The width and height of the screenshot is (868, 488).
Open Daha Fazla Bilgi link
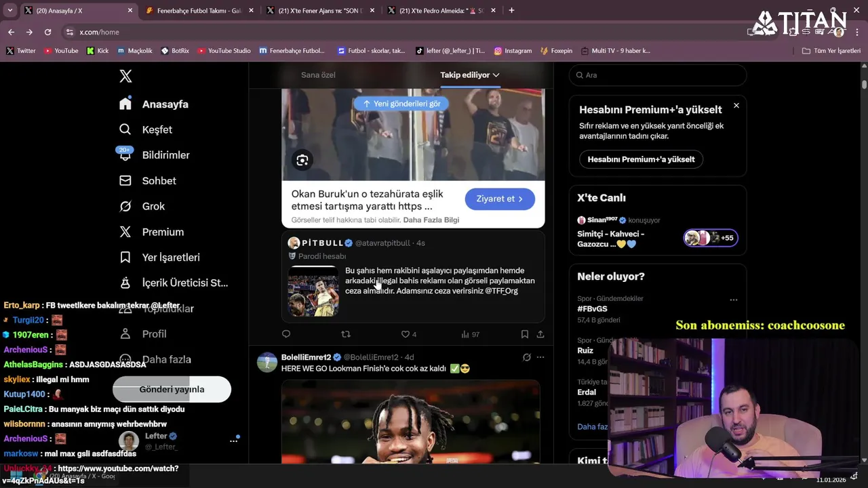(x=431, y=220)
